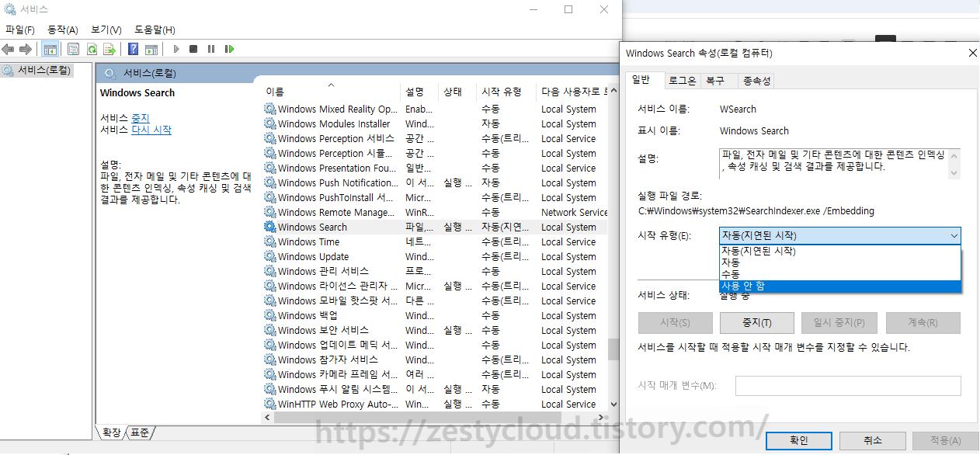This screenshot has height=455, width=980.
Task: Stop the service with the toolbar stop icon
Action: pyautogui.click(x=193, y=49)
